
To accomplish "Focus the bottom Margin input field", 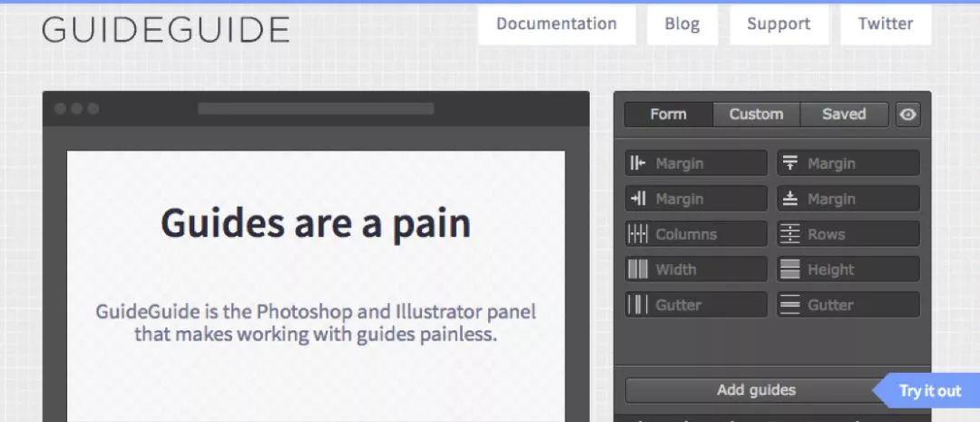I will (x=848, y=199).
